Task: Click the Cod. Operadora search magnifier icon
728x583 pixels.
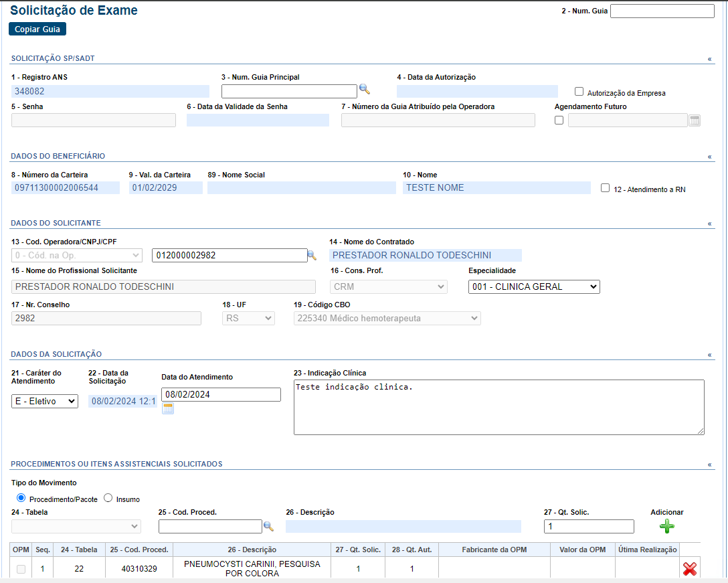Action: tap(311, 255)
